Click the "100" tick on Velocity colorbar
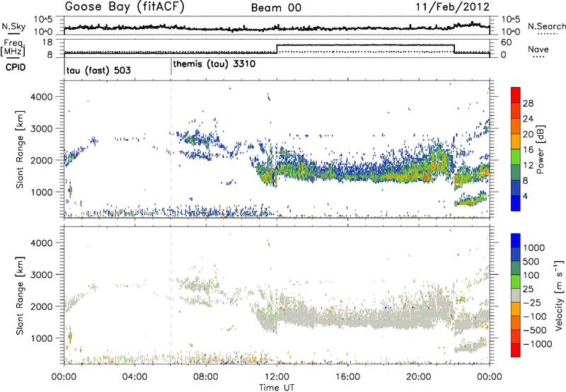This screenshot has height=392, width=566. coord(531,275)
